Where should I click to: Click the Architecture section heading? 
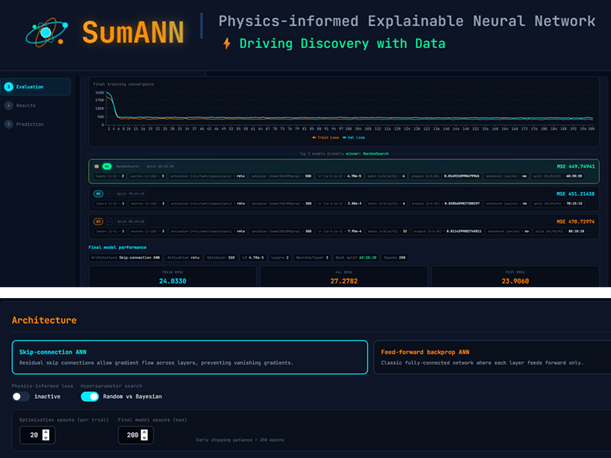coord(44,320)
